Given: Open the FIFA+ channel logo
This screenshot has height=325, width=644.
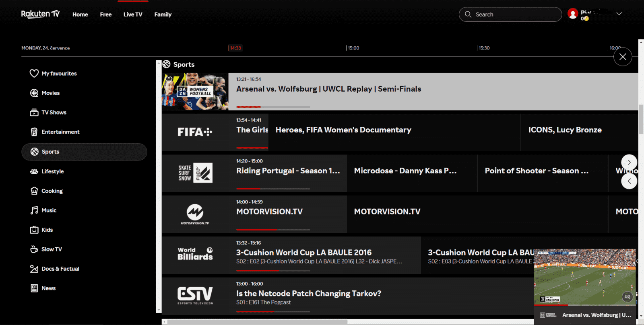Looking at the screenshot, I should tap(195, 132).
